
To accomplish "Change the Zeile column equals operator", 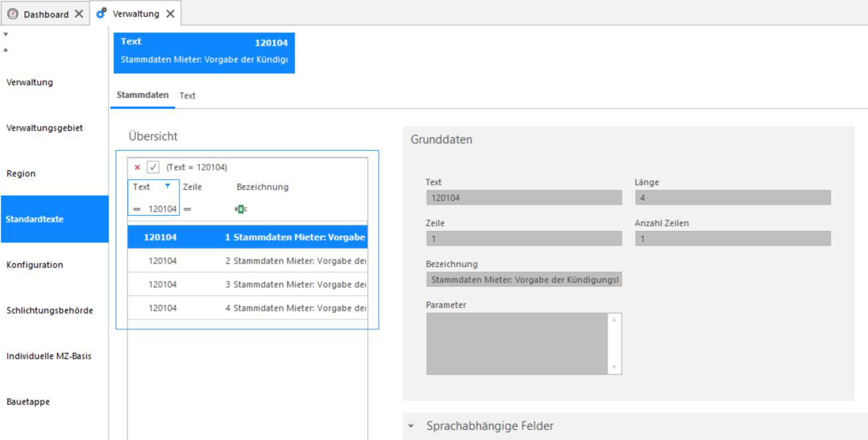I will 187,209.
